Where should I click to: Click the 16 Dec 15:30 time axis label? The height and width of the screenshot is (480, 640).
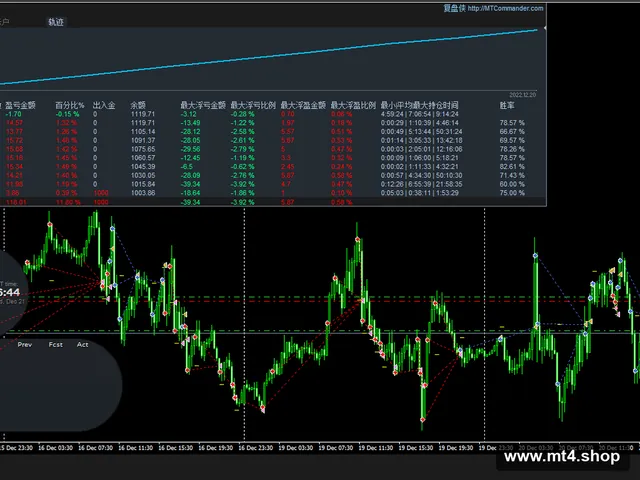(x=176, y=448)
